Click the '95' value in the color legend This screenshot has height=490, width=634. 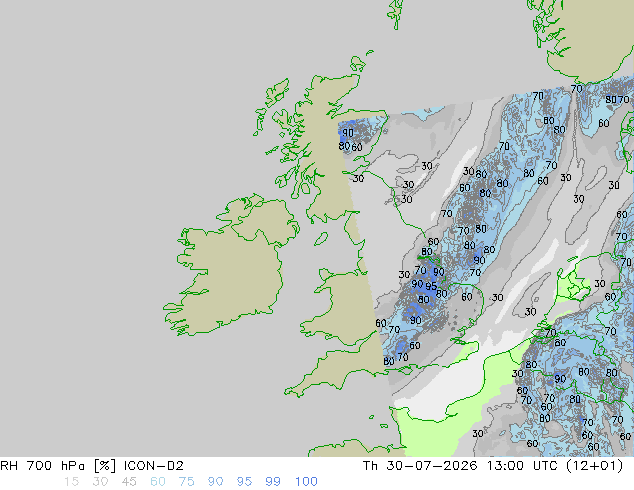point(244,482)
